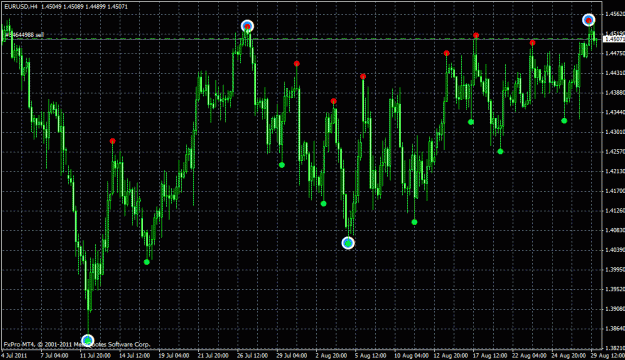Screen dimensions: 625x360
Task: Click the red dot above the 22 Aug 04:00 label
Action: (533, 43)
